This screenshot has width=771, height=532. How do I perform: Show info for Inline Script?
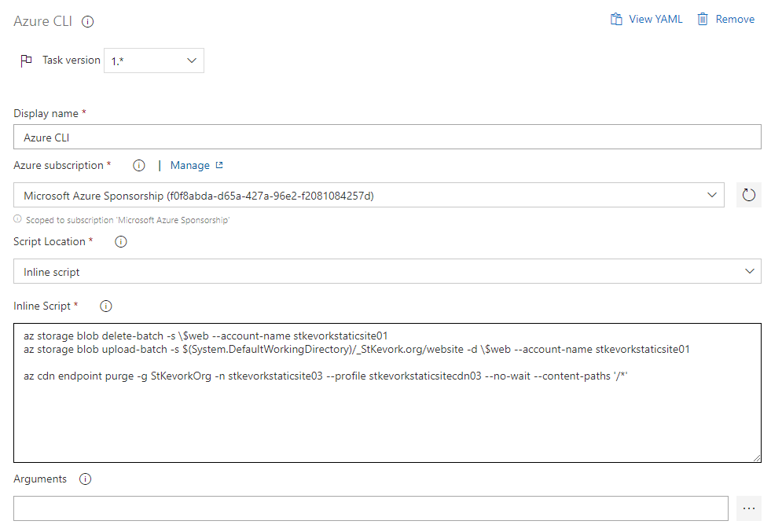coord(106,306)
